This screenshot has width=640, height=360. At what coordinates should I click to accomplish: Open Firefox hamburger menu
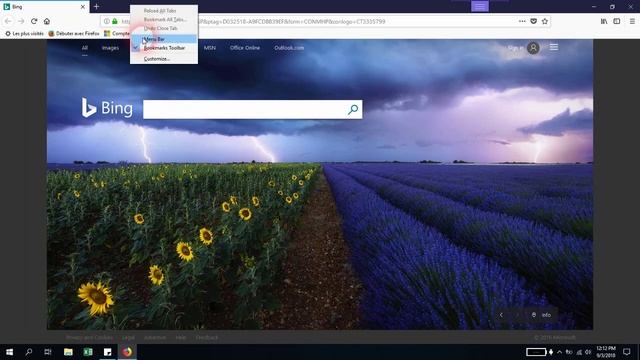pyautogui.click(x=632, y=21)
